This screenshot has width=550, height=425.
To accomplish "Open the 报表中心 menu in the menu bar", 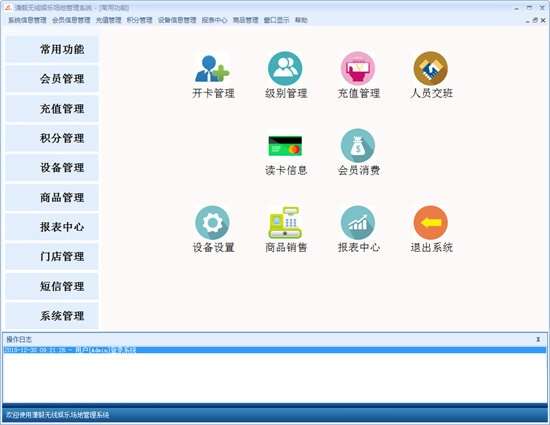I will [214, 20].
